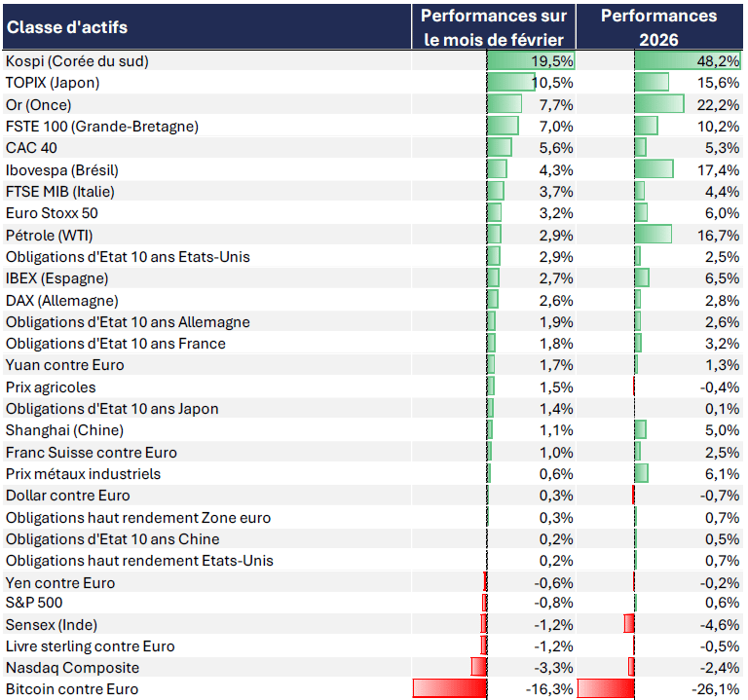Click the -0,7% value for Dollar contre Euro

(720, 496)
